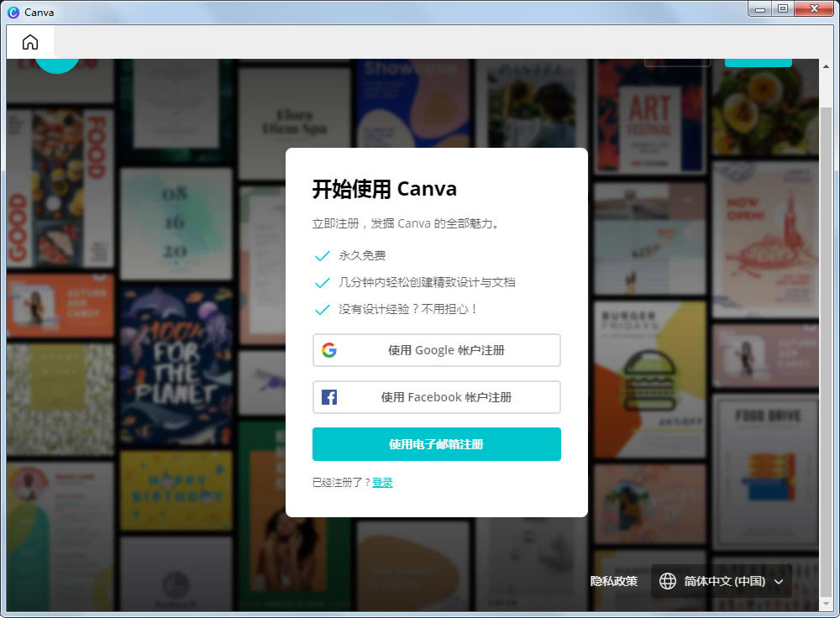The height and width of the screenshot is (618, 840).
Task: Click the checkmark beside 永久免费
Action: click(x=322, y=256)
